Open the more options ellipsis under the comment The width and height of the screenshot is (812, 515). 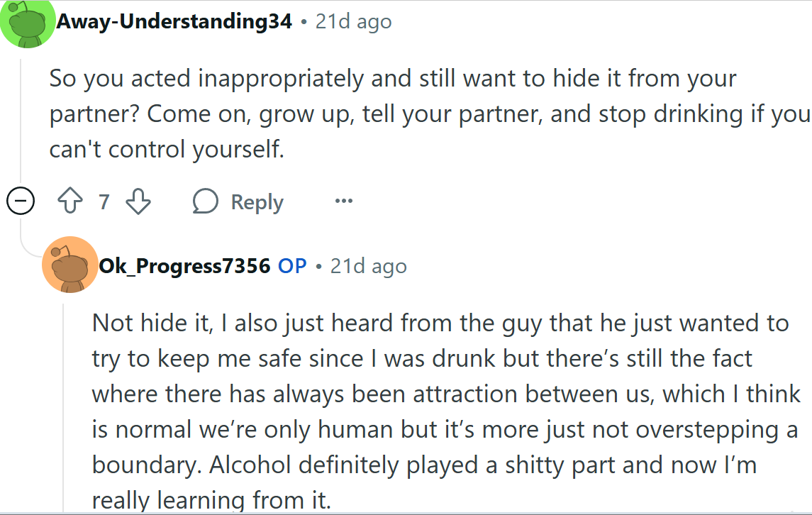[x=343, y=201]
